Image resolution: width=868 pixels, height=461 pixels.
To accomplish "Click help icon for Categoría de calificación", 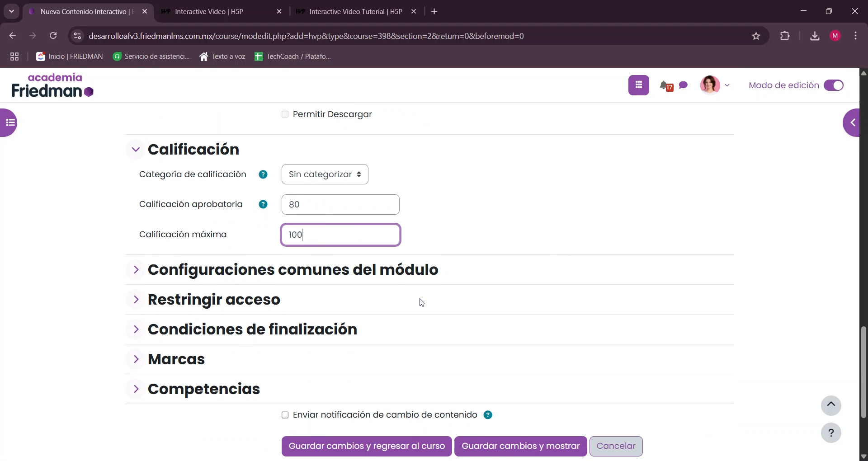I will coord(263,174).
